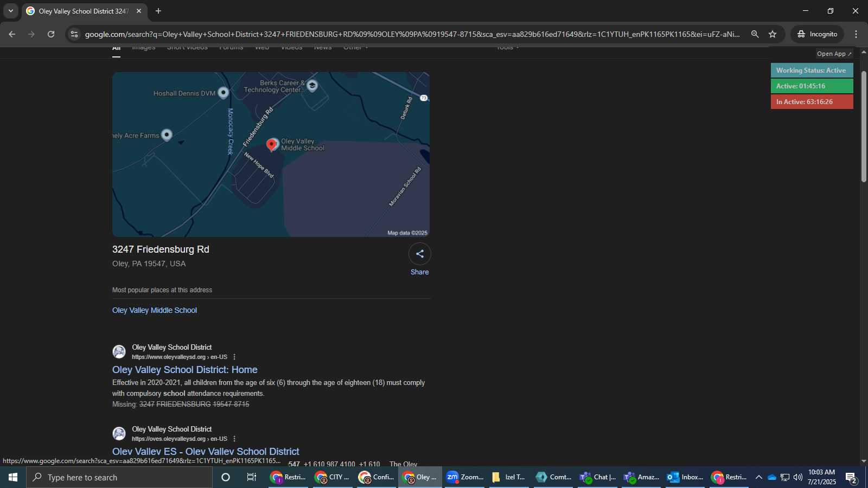Open options for oves.oleyvalleysd.org result
868x488 pixels.
234,439
